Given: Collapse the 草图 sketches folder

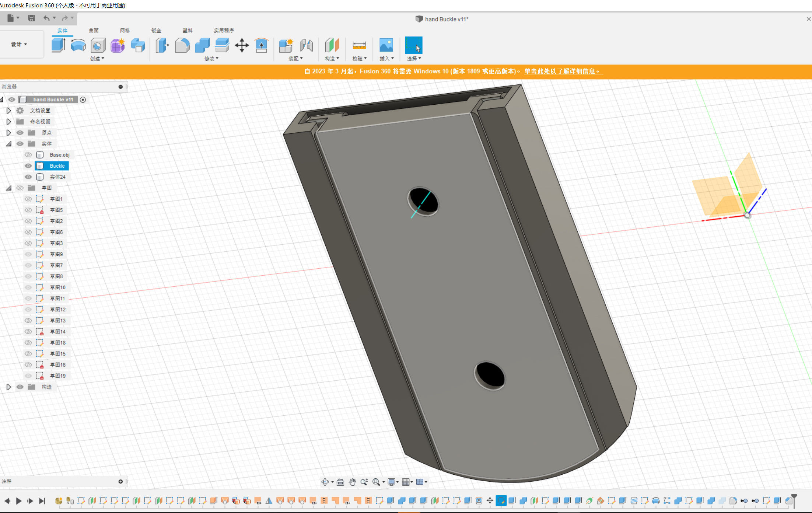Looking at the screenshot, I should coord(8,188).
